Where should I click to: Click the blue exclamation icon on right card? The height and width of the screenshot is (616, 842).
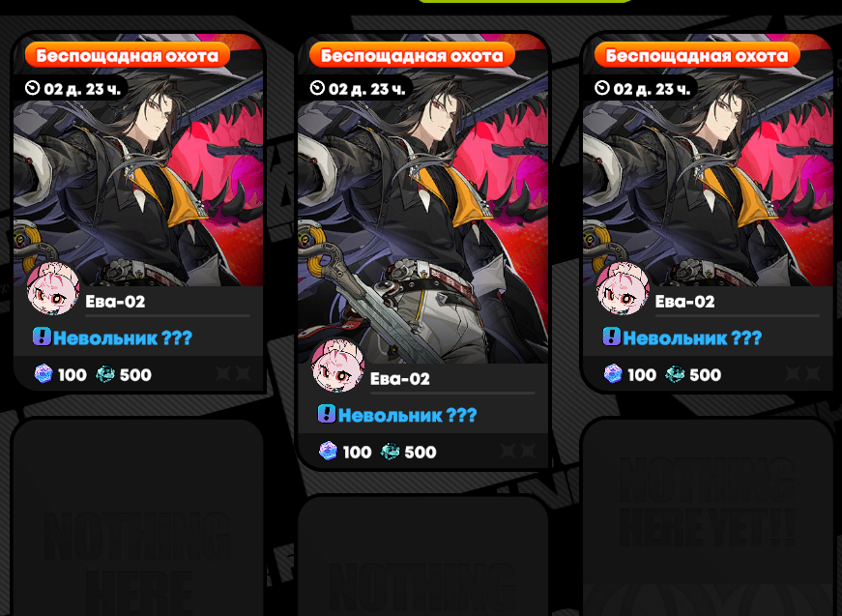pos(611,337)
